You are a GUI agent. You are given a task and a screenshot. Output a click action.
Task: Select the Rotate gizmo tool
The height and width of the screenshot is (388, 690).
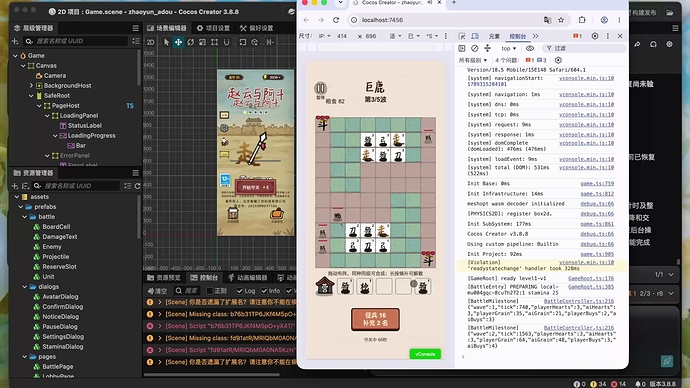click(x=191, y=42)
